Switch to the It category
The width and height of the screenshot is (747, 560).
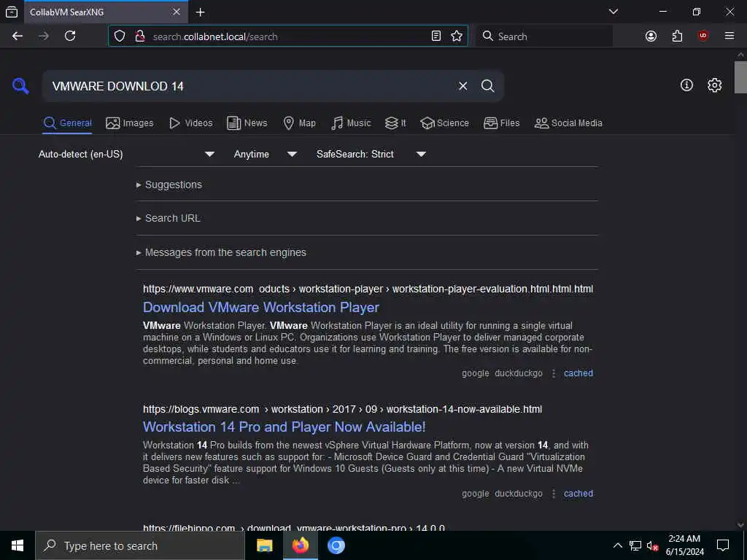tap(395, 122)
